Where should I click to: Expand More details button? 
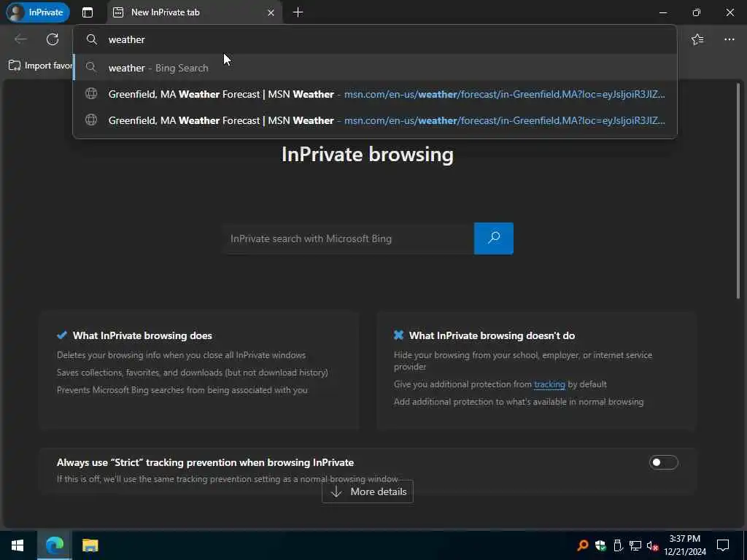[x=368, y=492]
